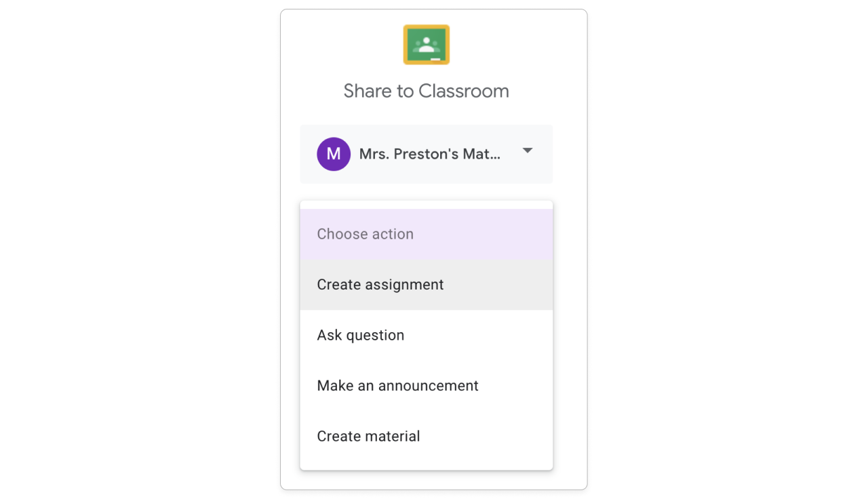Image resolution: width=868 pixels, height=499 pixels.
Task: Open the Mrs. Preston's Math class selector
Action: point(426,154)
